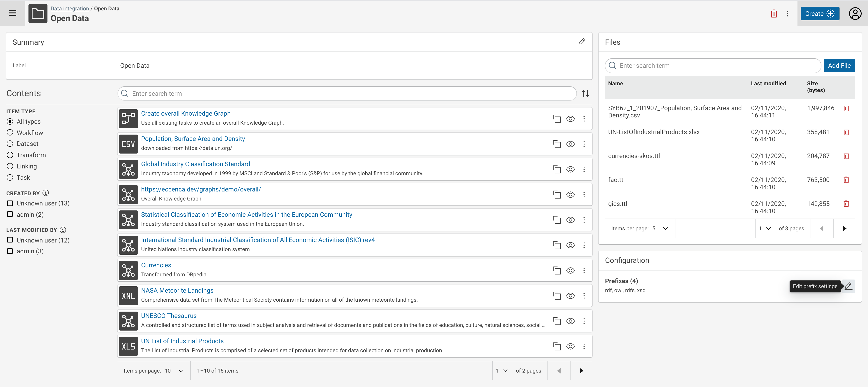Click the Add File button

click(x=839, y=65)
